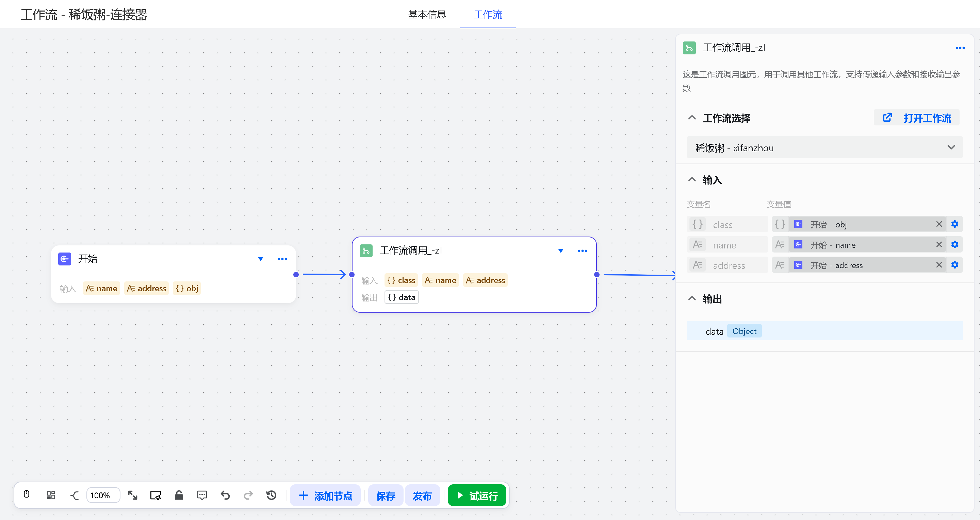980x520 pixels.
Task: Open the version history clock icon
Action: (x=271, y=495)
